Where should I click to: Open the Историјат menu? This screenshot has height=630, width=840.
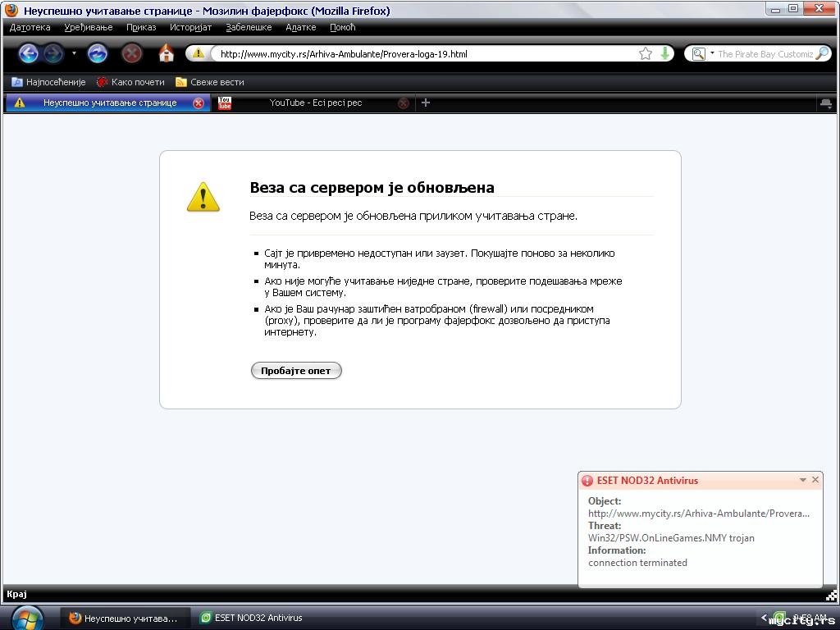(x=190, y=27)
